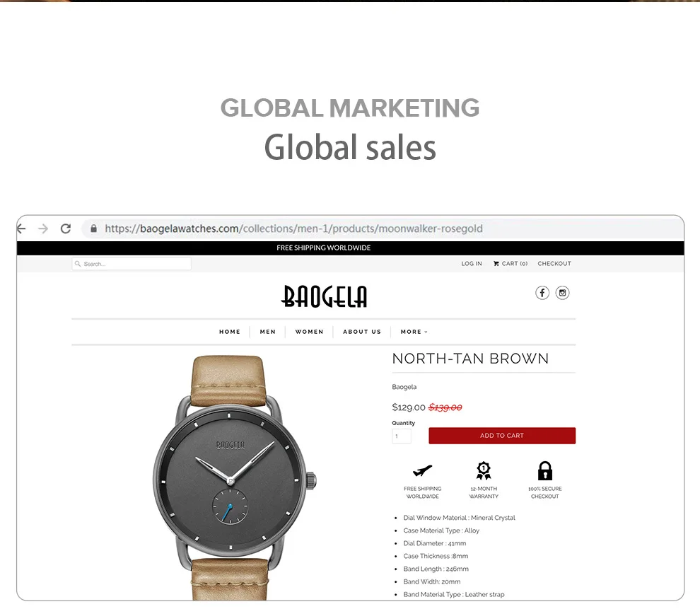Open the Baogela Instagram icon
This screenshot has height=609, width=700.
click(563, 293)
